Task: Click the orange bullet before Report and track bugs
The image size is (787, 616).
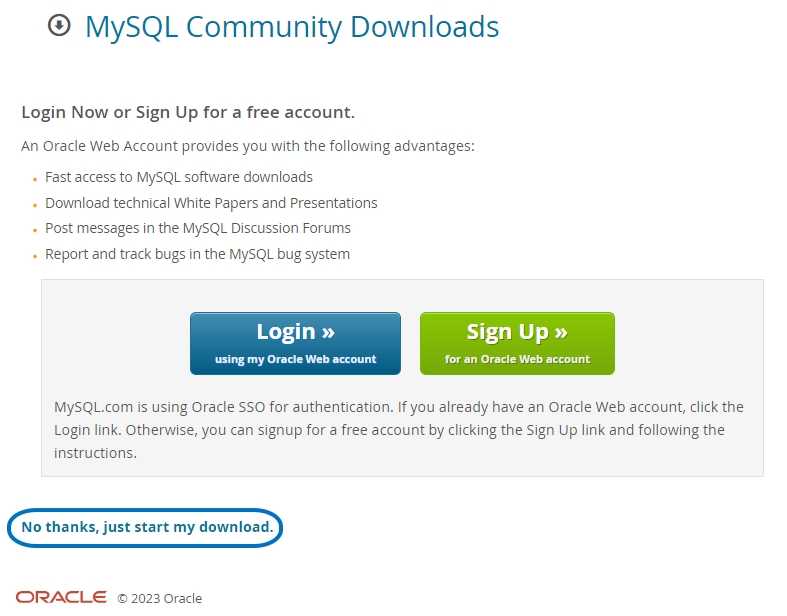Action: [x=35, y=256]
